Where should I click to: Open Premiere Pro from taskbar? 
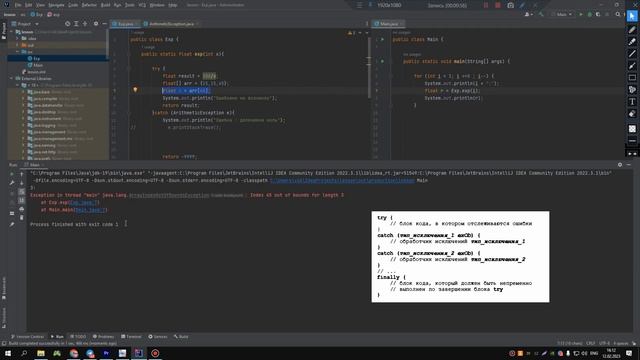[106, 353]
